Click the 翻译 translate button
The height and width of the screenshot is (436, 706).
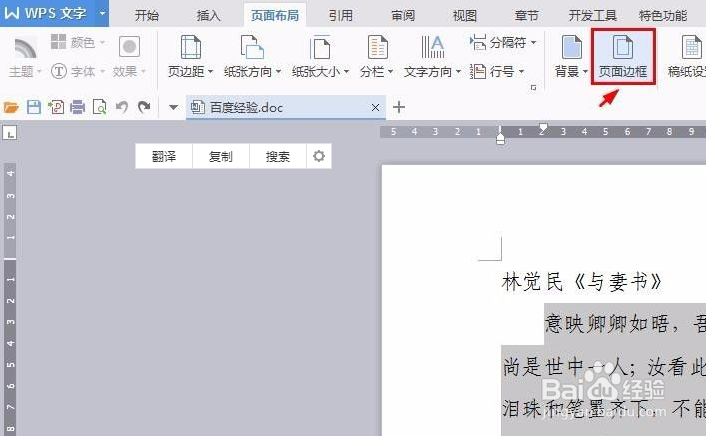(x=164, y=156)
